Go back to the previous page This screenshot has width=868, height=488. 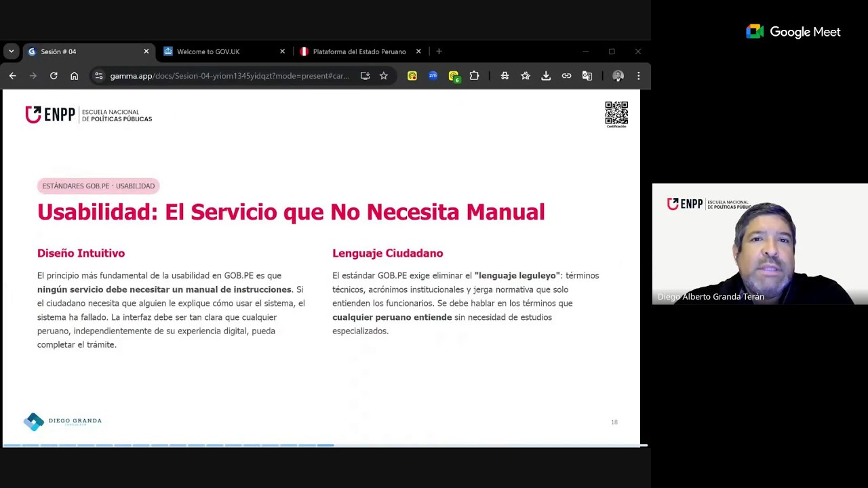point(12,76)
